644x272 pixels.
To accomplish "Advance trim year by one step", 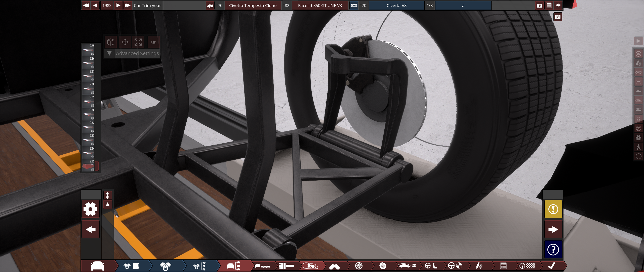I will (118, 5).
